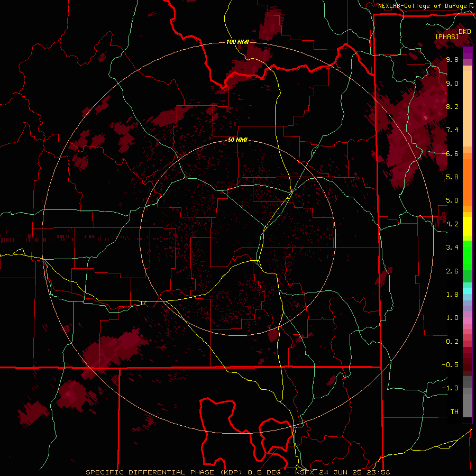Click the 2.6 scale value
Image resolution: width=476 pixels, height=476 pixels.
(452, 271)
